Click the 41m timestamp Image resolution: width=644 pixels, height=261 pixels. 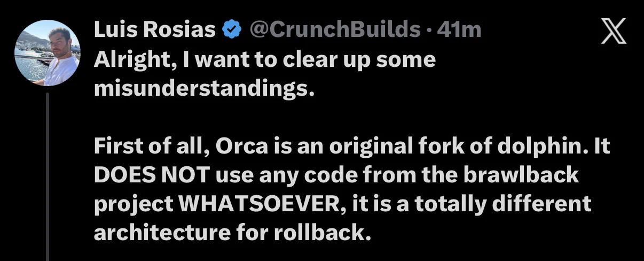(x=460, y=30)
